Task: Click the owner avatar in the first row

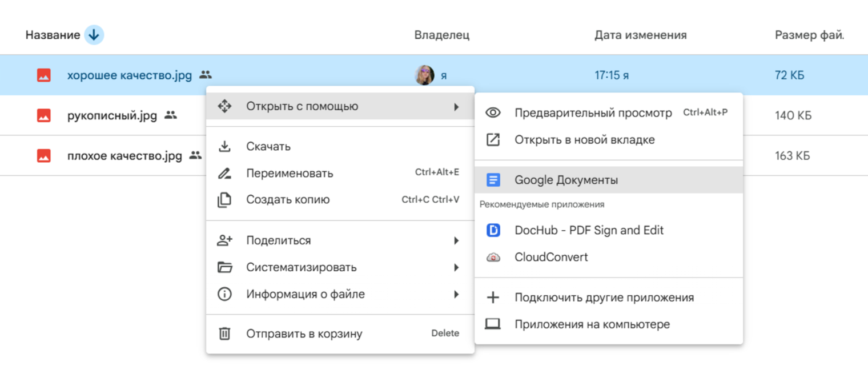Action: pos(424,75)
